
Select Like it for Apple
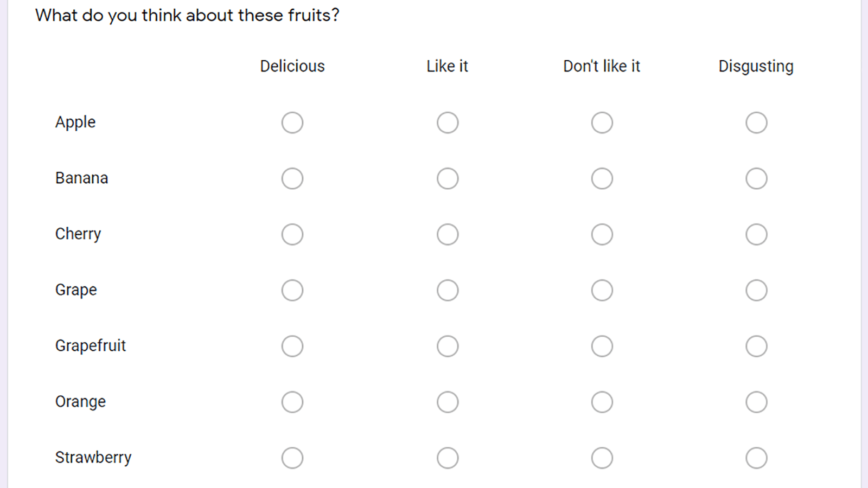pyautogui.click(x=448, y=123)
